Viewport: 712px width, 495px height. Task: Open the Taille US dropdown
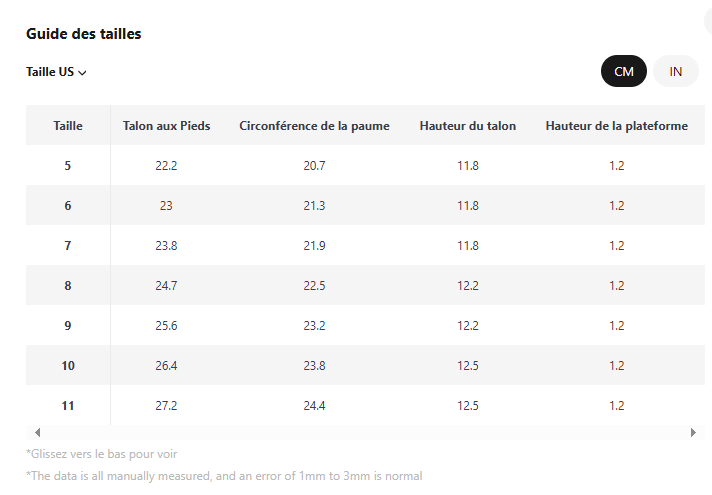tap(56, 72)
